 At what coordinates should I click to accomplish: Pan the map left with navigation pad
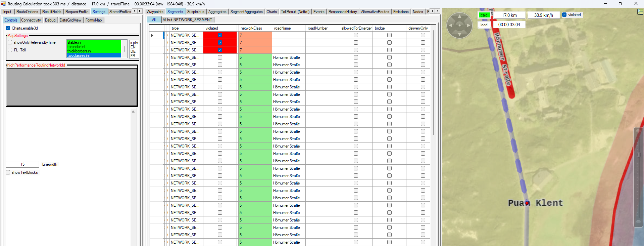tap(451, 25)
